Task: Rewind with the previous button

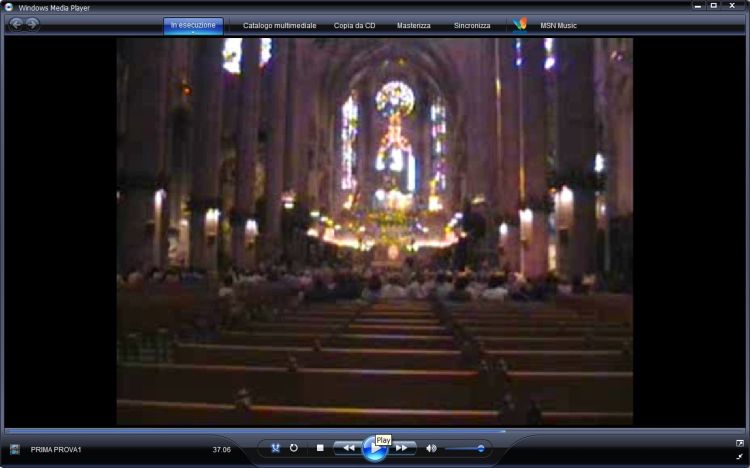Action: pyautogui.click(x=348, y=448)
